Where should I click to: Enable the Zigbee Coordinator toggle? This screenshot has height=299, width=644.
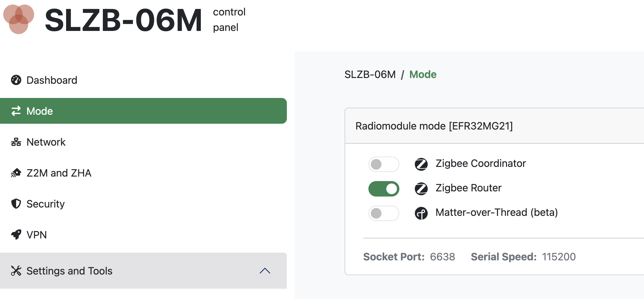[384, 164]
